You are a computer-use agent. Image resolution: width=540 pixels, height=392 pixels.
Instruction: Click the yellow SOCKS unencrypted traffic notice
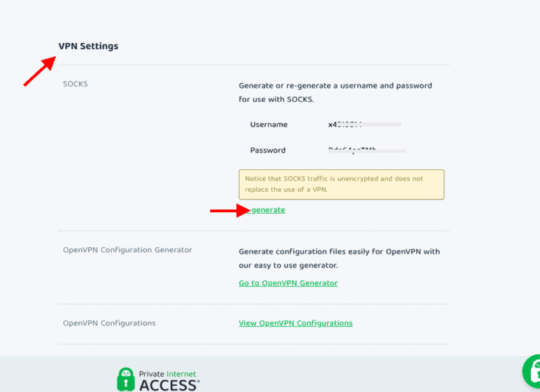pos(341,184)
